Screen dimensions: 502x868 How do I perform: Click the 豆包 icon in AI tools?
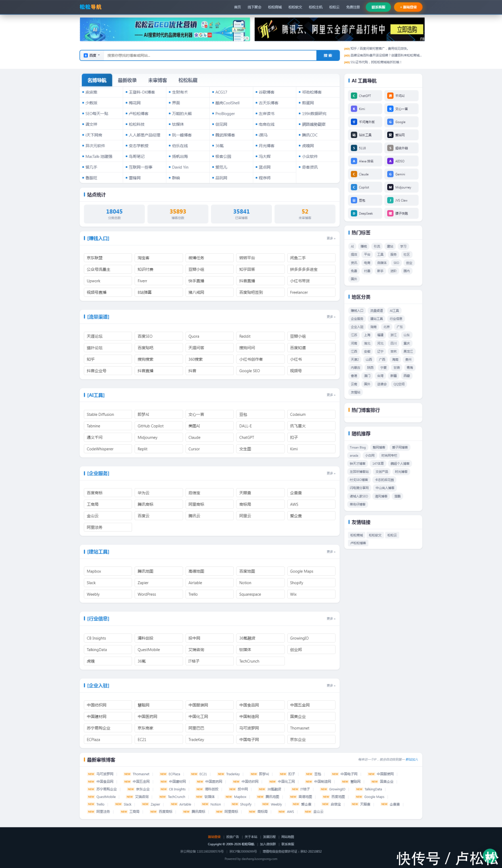pyautogui.click(x=354, y=200)
